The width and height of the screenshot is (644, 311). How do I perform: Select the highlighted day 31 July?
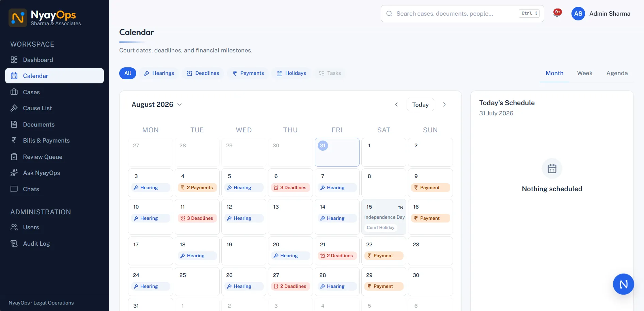pos(337,152)
